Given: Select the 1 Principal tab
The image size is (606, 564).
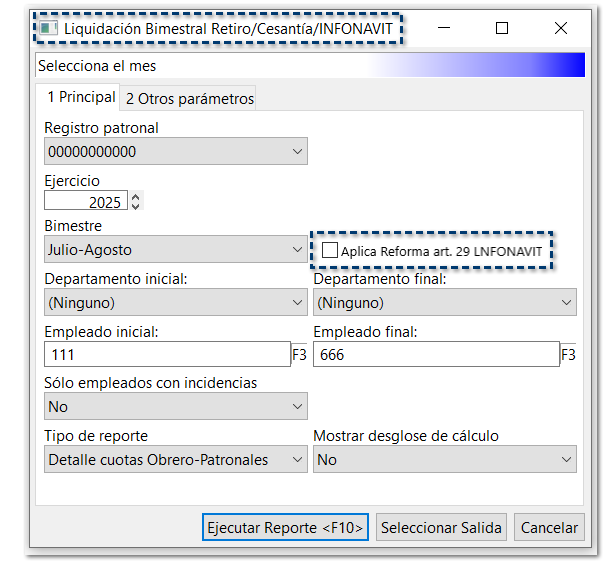Looking at the screenshot, I should pos(81,97).
